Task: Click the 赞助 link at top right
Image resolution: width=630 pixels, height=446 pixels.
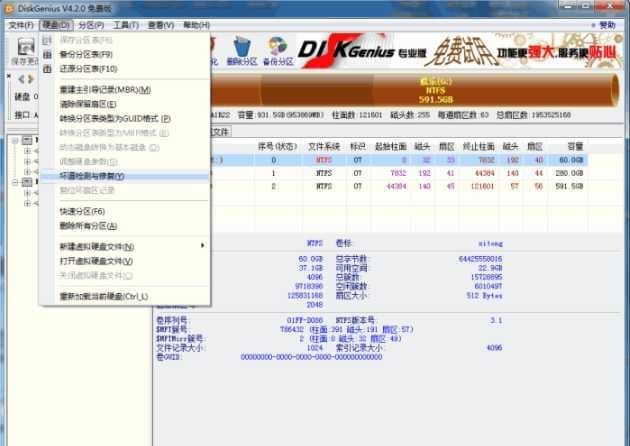Action: pyautogui.click(x=607, y=25)
